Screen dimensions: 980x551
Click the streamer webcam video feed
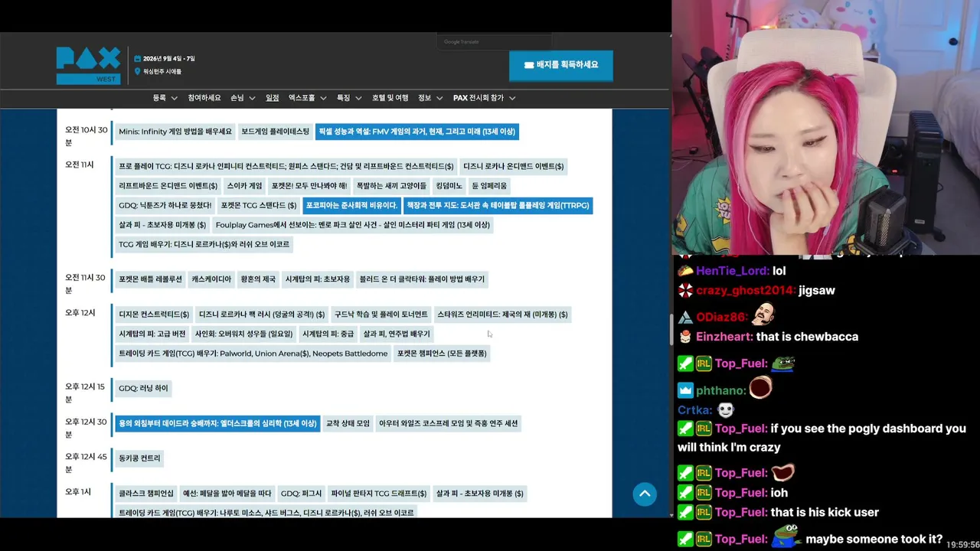click(x=826, y=127)
